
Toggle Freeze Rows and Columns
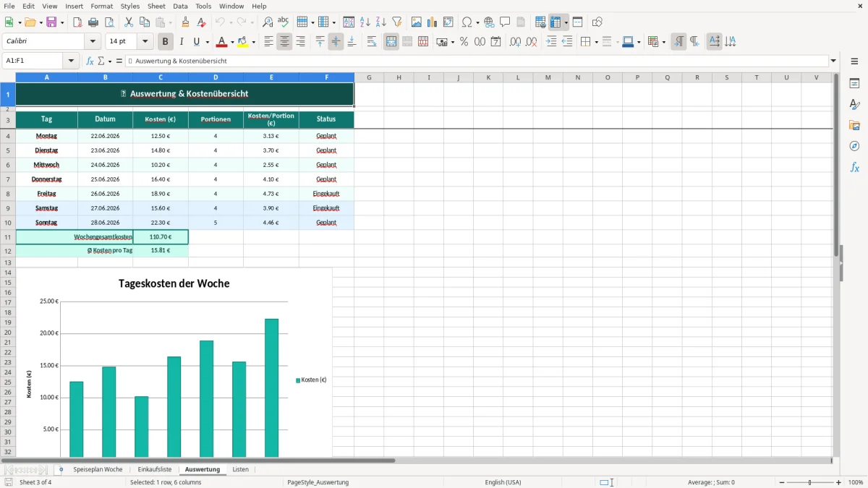[555, 22]
